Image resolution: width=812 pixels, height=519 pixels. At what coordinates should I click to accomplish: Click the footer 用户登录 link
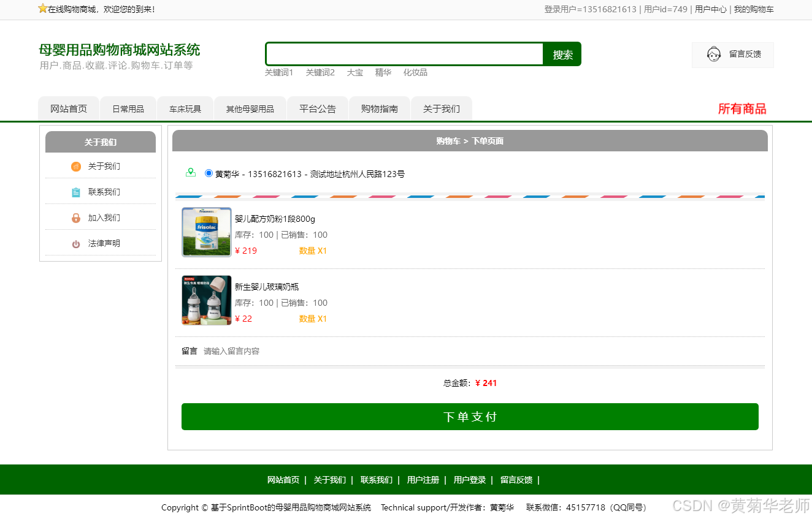click(x=470, y=480)
